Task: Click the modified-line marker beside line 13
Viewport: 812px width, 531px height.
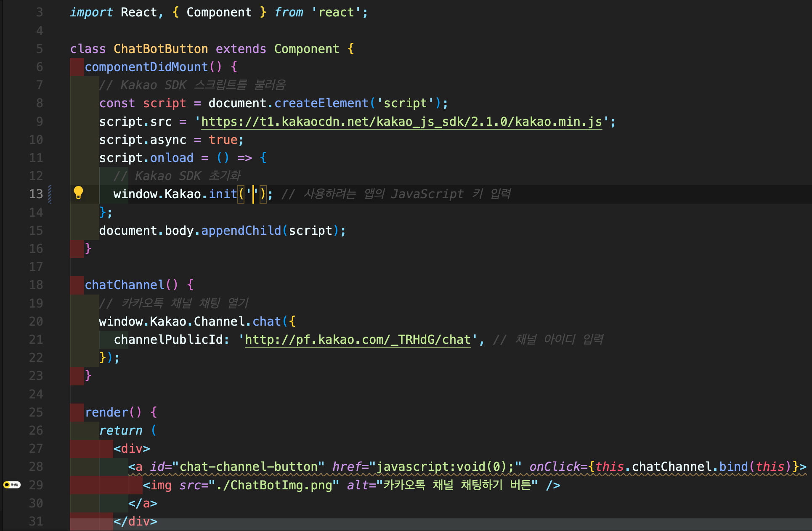Action: pos(50,194)
